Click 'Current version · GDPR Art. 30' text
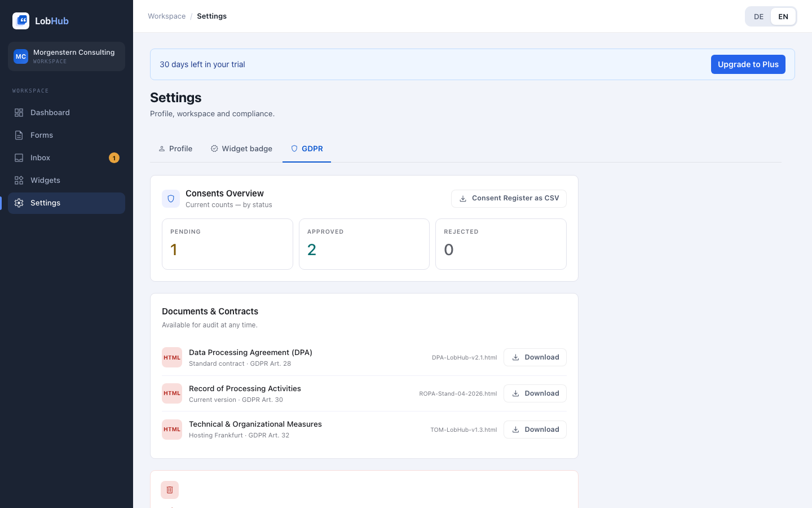812x508 pixels. (x=236, y=400)
